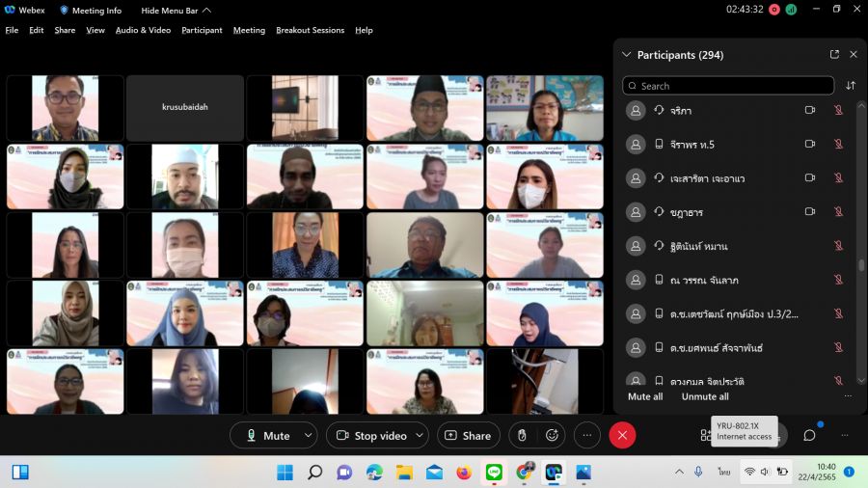Expand the Stop video options arrow
Image resolution: width=868 pixels, height=488 pixels.
[420, 436]
